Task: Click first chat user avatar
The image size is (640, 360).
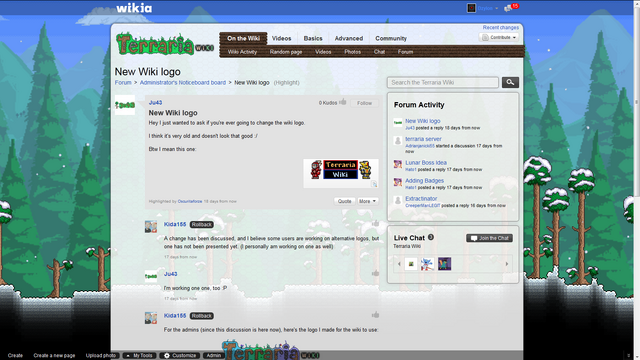Action: click(x=411, y=264)
